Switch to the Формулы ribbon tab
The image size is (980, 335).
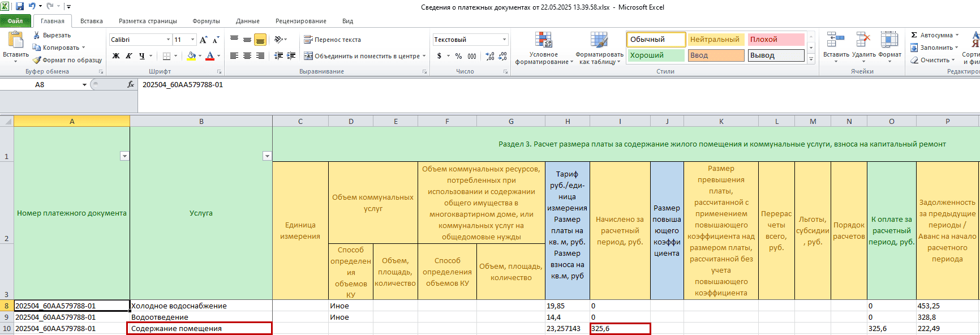(206, 21)
